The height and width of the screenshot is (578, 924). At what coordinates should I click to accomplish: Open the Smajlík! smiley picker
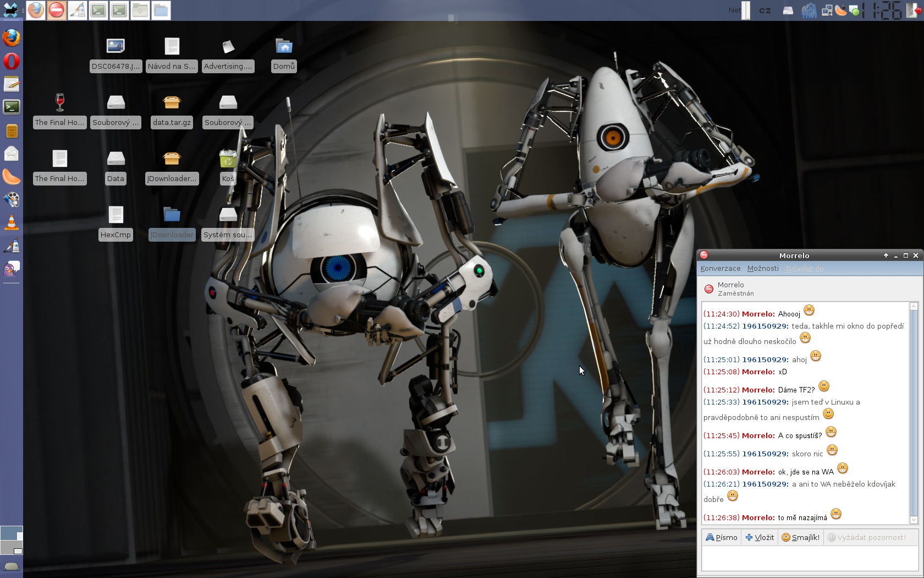pyautogui.click(x=801, y=537)
